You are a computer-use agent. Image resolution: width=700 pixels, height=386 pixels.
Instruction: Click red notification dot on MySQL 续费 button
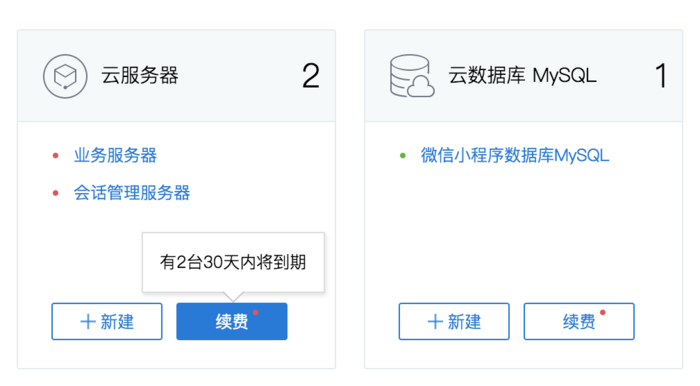[x=603, y=312]
